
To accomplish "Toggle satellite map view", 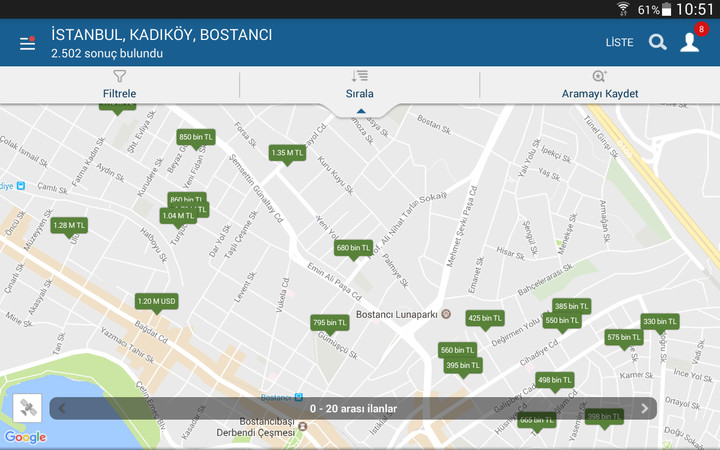I will [27, 408].
